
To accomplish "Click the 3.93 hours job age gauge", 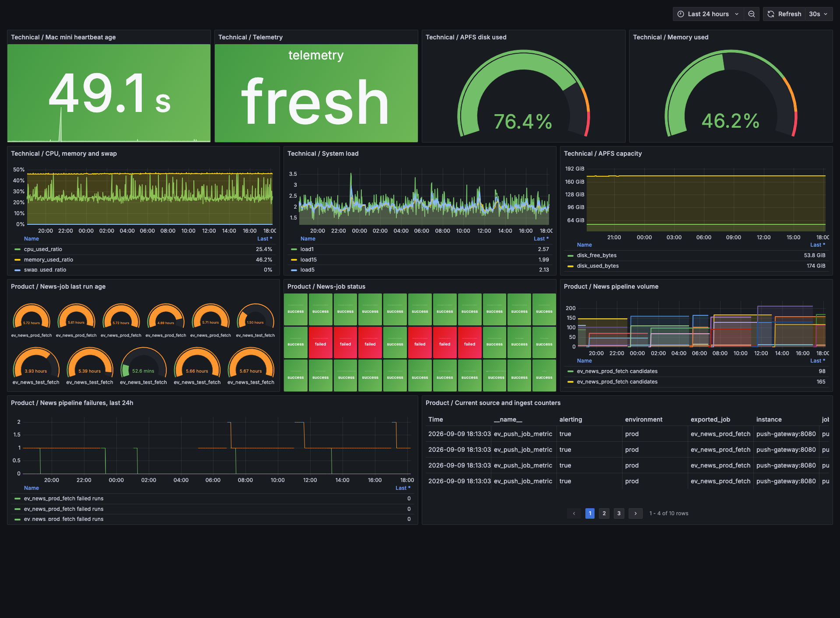I will pyautogui.click(x=36, y=363).
